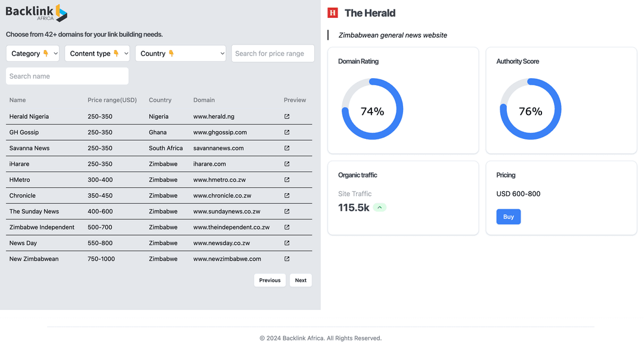Click the green traffic trend arrow badge
Viewport: 644px width, 344px height.
pos(380,207)
